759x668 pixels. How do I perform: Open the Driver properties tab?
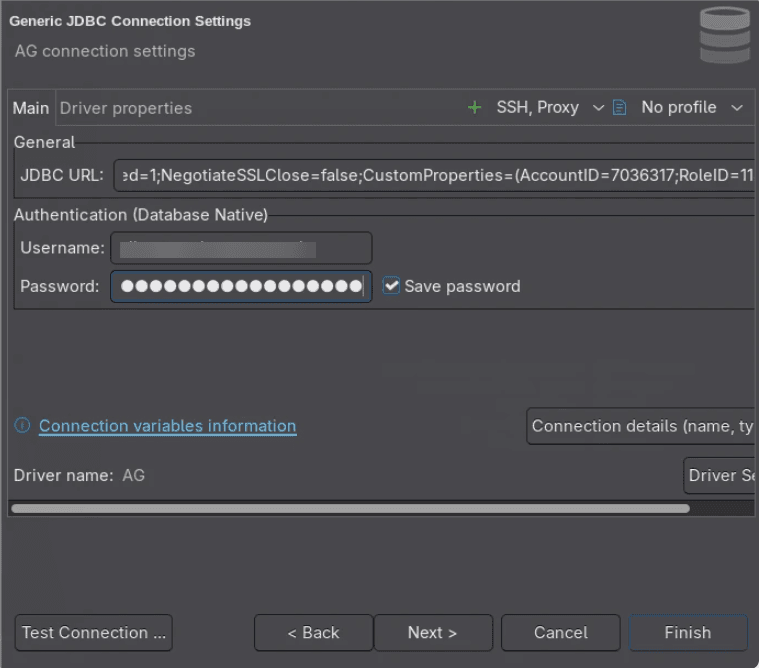click(x=126, y=108)
